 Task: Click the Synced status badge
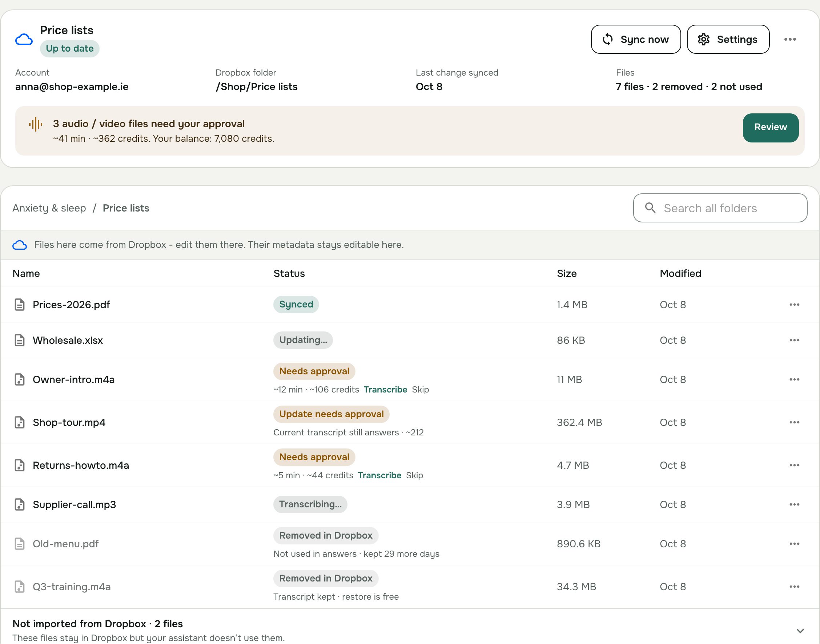pos(296,305)
